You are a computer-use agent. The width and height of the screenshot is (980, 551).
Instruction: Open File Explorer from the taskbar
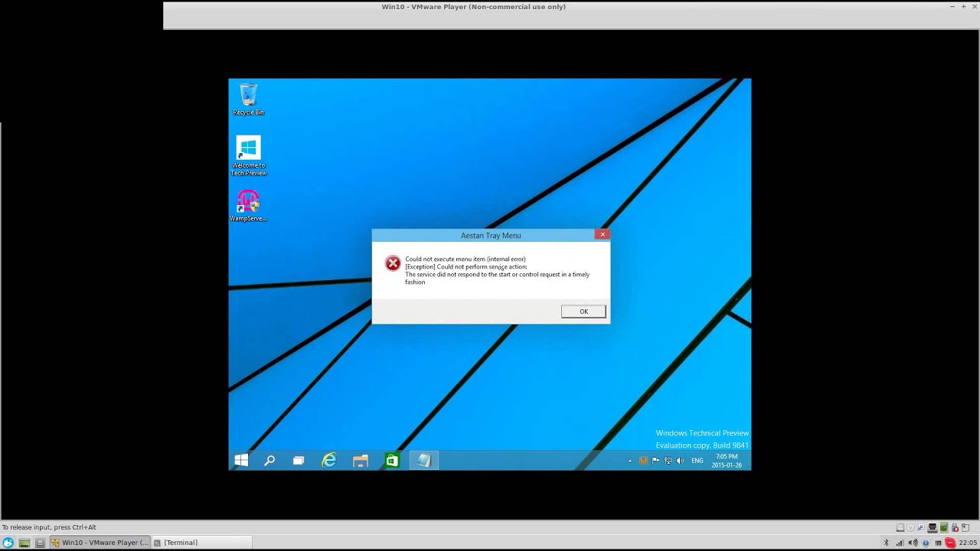point(361,460)
